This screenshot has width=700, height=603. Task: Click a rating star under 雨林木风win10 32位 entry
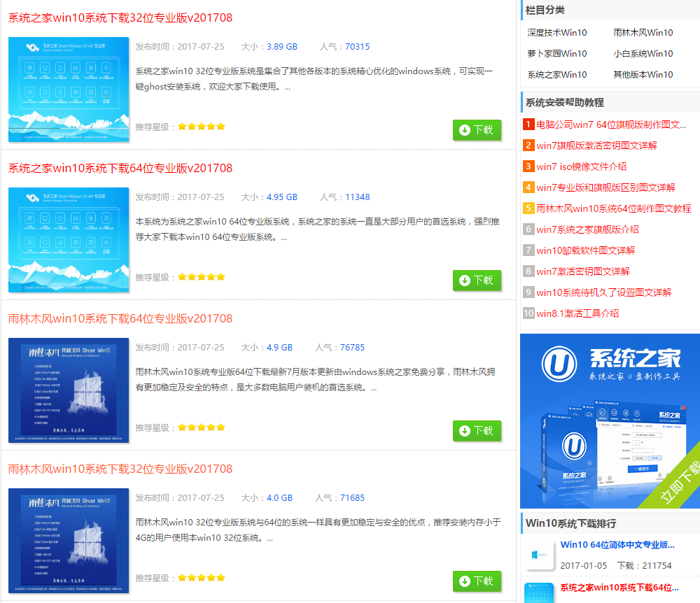point(202,578)
